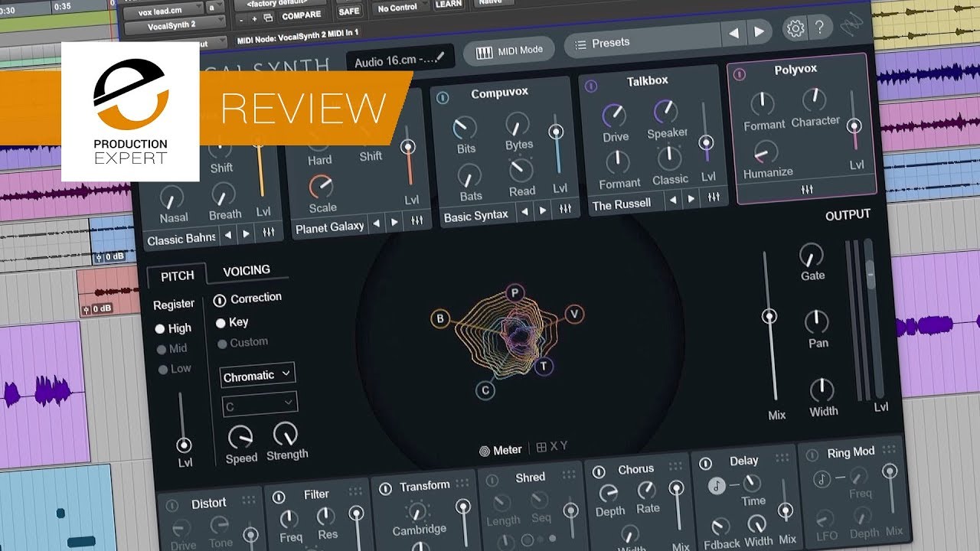Toggle the Talkbox module power

(x=590, y=86)
